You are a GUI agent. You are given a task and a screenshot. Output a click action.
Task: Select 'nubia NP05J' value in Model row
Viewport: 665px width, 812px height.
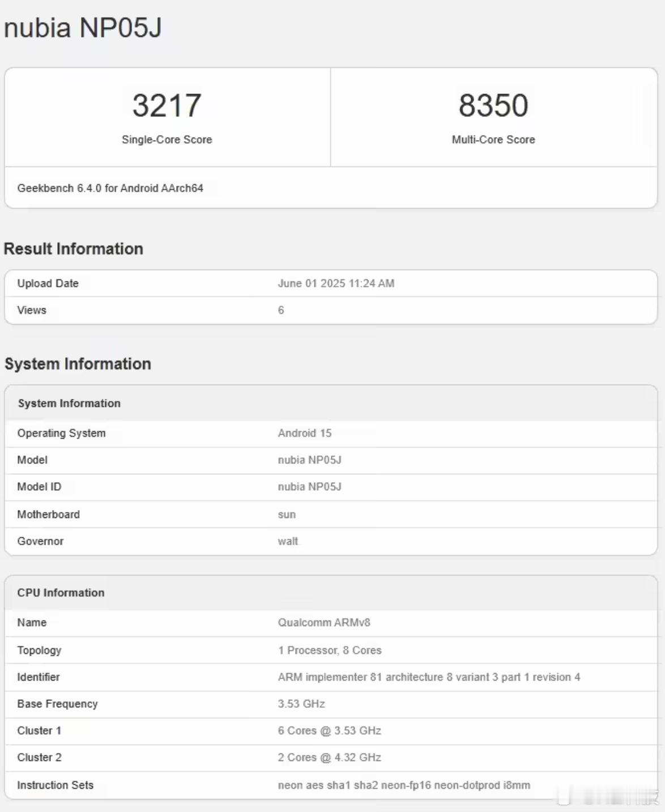pyautogui.click(x=310, y=460)
